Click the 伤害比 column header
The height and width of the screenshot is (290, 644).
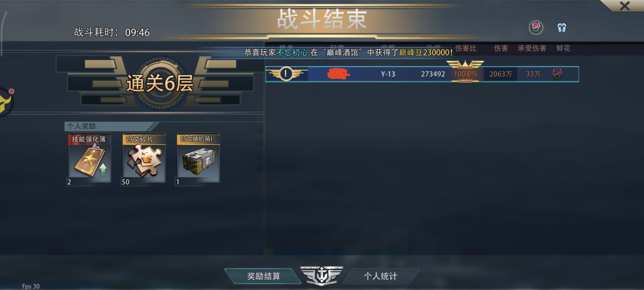pos(465,48)
